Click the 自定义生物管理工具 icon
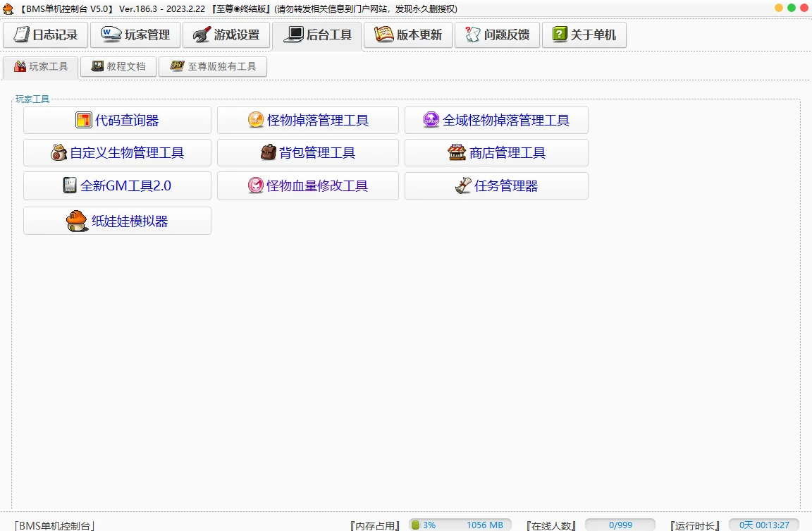 59,153
